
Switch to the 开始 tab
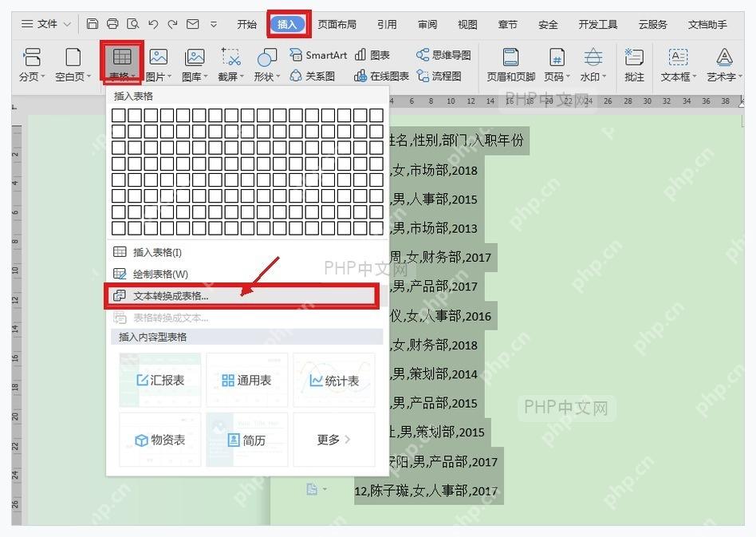[x=247, y=24]
